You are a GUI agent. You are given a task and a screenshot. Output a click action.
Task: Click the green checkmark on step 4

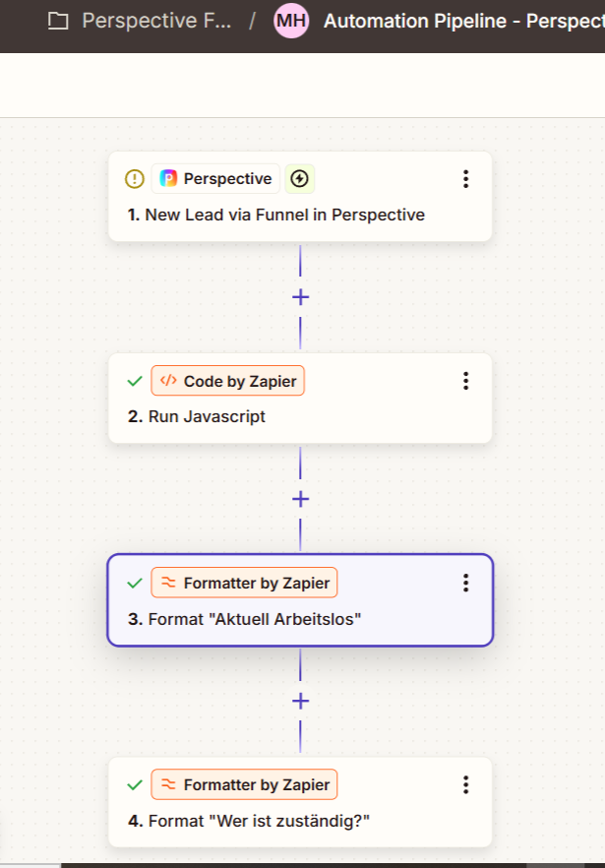tap(135, 785)
